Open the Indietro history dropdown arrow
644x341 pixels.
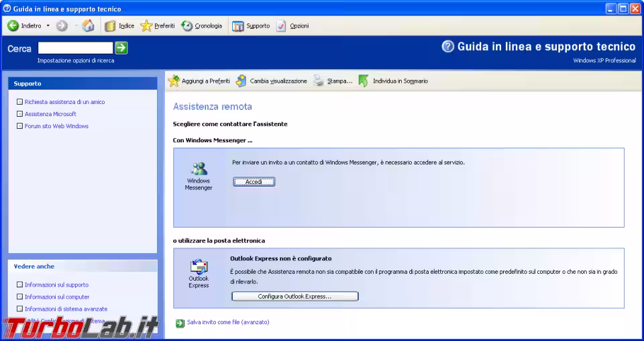(48, 26)
